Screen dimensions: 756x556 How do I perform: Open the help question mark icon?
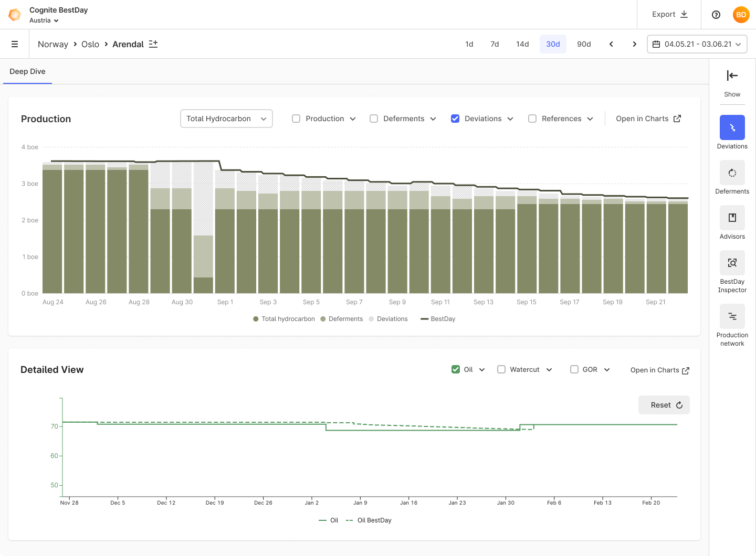716,15
